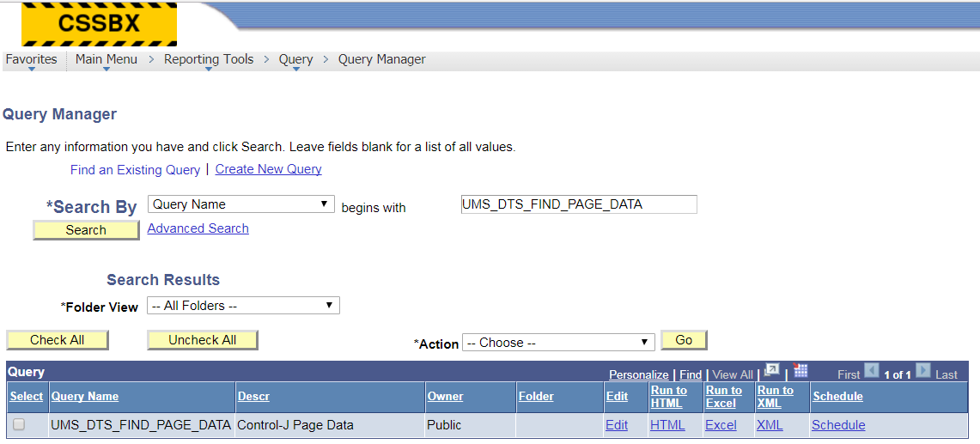
Task: Click Find link in grid header
Action: tap(691, 374)
